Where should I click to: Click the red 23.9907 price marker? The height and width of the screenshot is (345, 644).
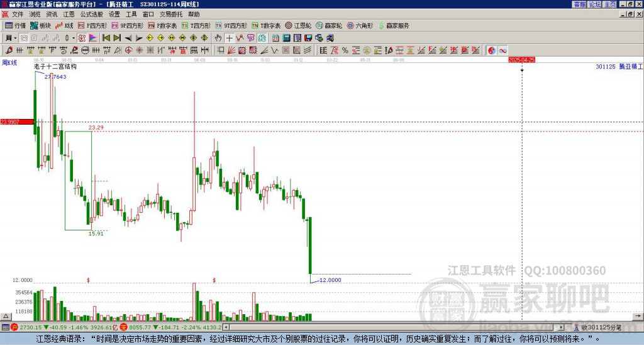(17, 122)
